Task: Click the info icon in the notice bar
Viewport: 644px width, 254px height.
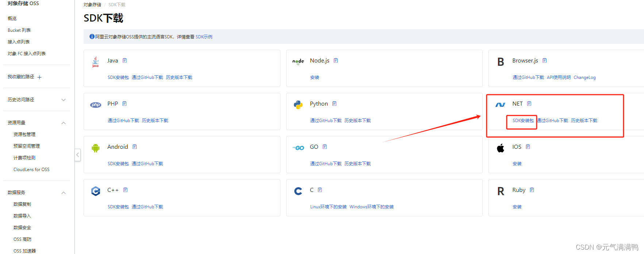Action: pyautogui.click(x=92, y=37)
